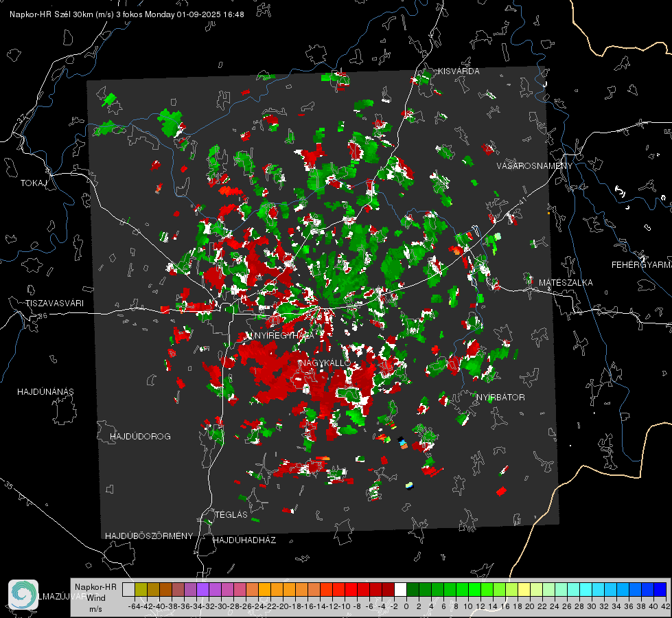
Task: Click the yellow legend swatch
Action: click(524, 590)
